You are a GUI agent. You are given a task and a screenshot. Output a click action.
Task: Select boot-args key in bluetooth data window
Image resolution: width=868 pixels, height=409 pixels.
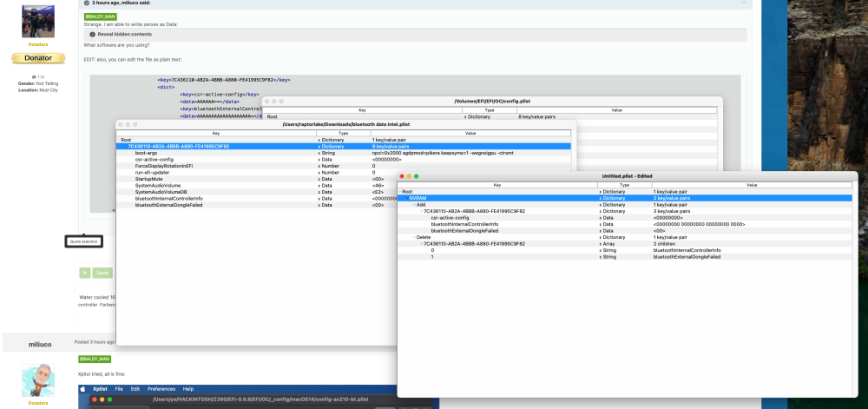144,153
